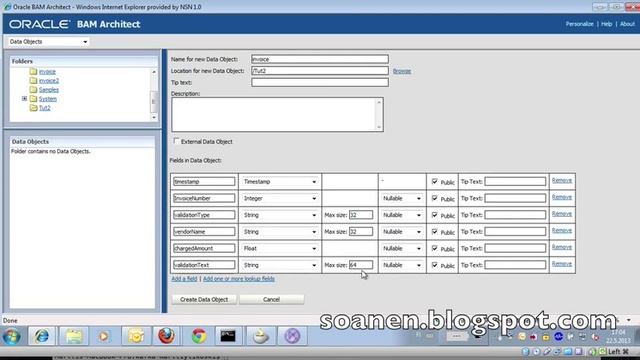Click Create Data Object button
The width and height of the screenshot is (640, 360).
(x=204, y=300)
